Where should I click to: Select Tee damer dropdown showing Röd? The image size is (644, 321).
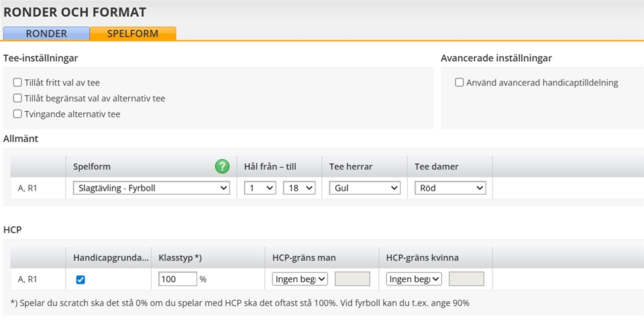(449, 188)
